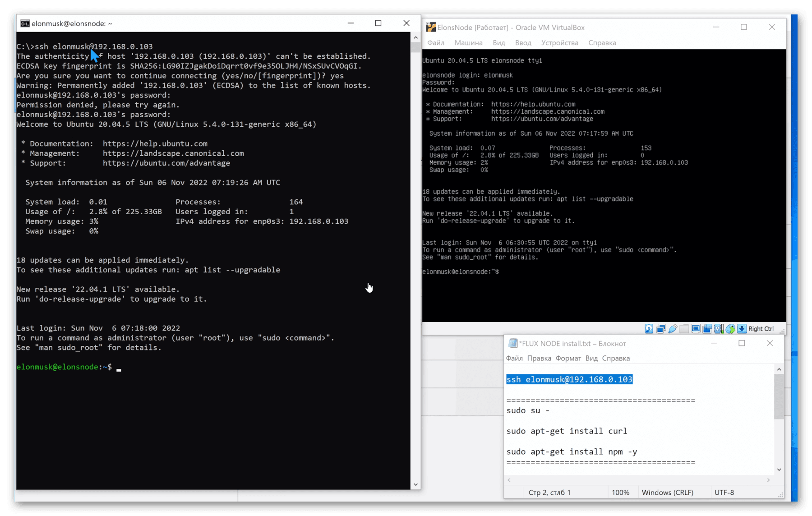Click the elonmusk@elonsnode prompt in SSH terminal
Image resolution: width=812 pixels, height=516 pixels.
64,367
